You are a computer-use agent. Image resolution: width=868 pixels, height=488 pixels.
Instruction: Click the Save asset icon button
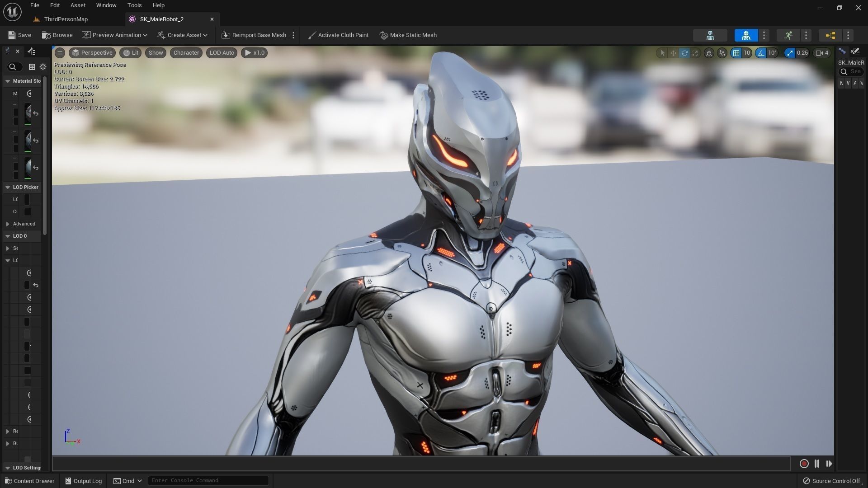pyautogui.click(x=19, y=35)
